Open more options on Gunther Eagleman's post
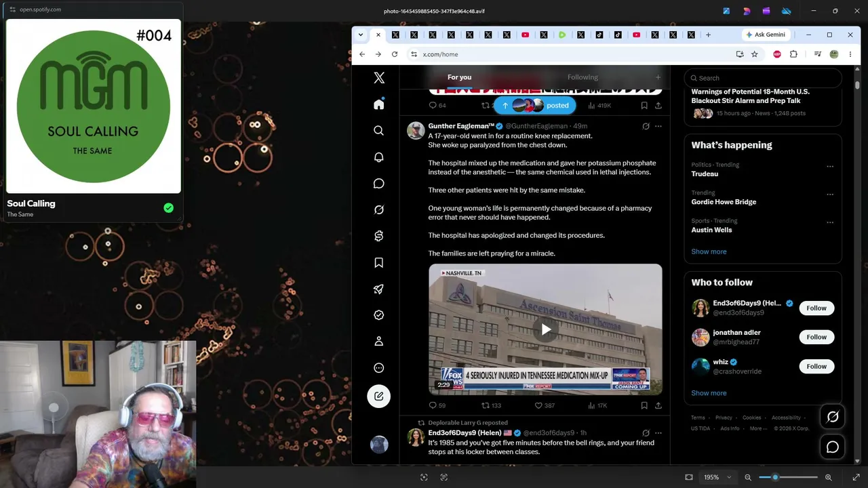 [x=658, y=126]
